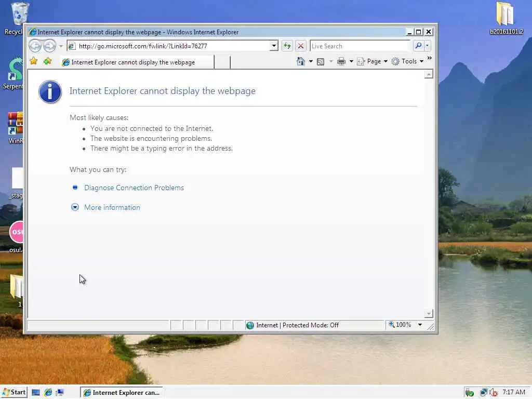The image size is (532, 399).
Task: Select the Recycle Bin desktop icon
Action: 14,19
